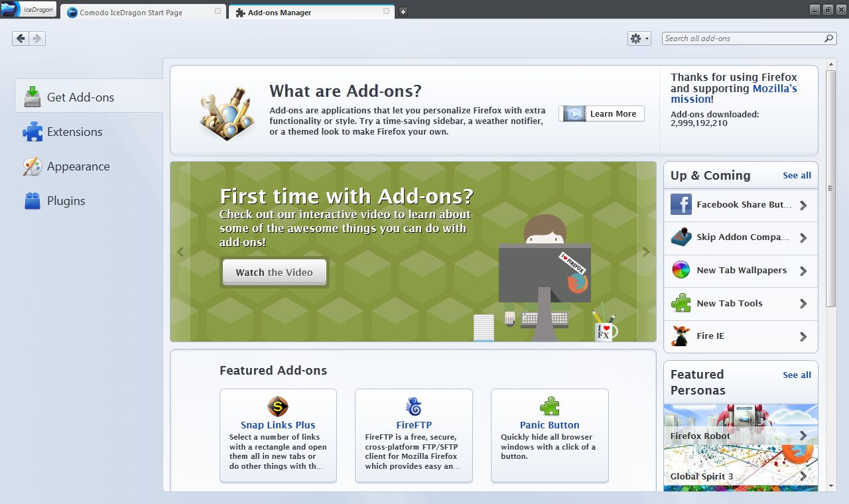Viewport: 849px width, 504px height.
Task: Open Fire IE add-on entry
Action: point(741,336)
